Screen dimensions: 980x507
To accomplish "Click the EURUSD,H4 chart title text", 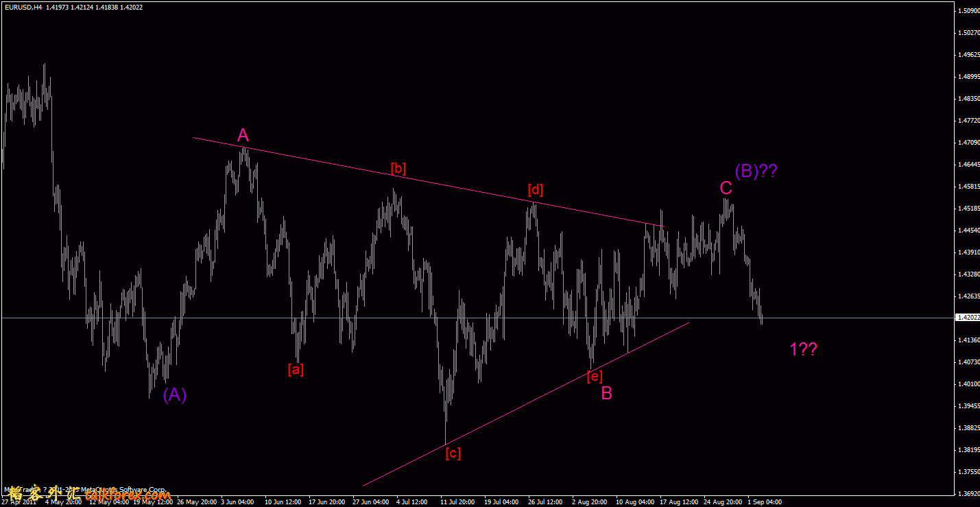I will [23, 8].
